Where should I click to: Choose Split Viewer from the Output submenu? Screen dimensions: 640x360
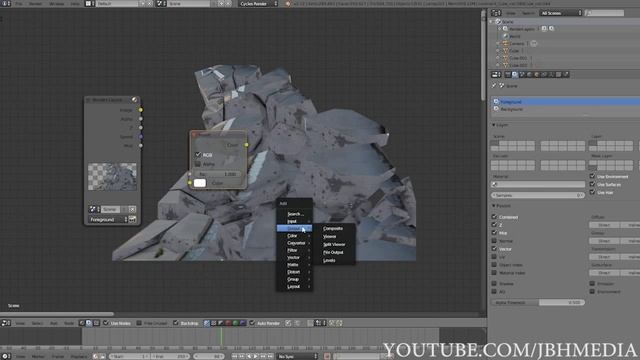pyautogui.click(x=334, y=244)
